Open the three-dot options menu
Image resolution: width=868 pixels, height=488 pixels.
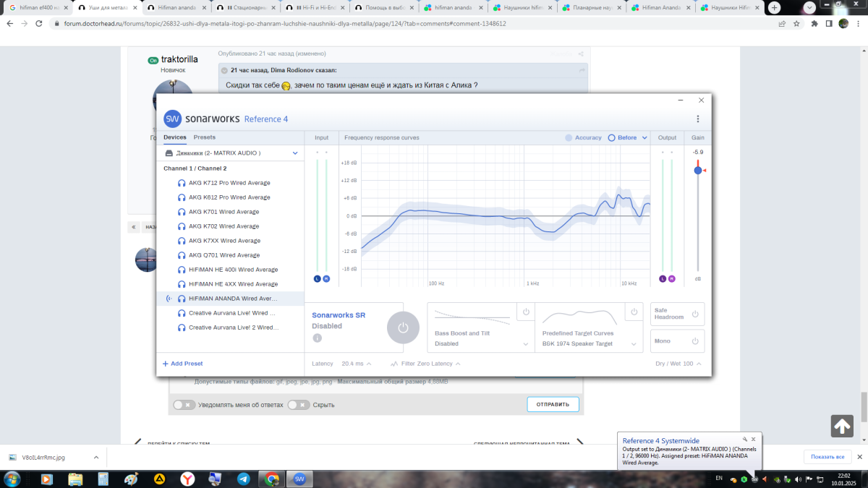(697, 119)
